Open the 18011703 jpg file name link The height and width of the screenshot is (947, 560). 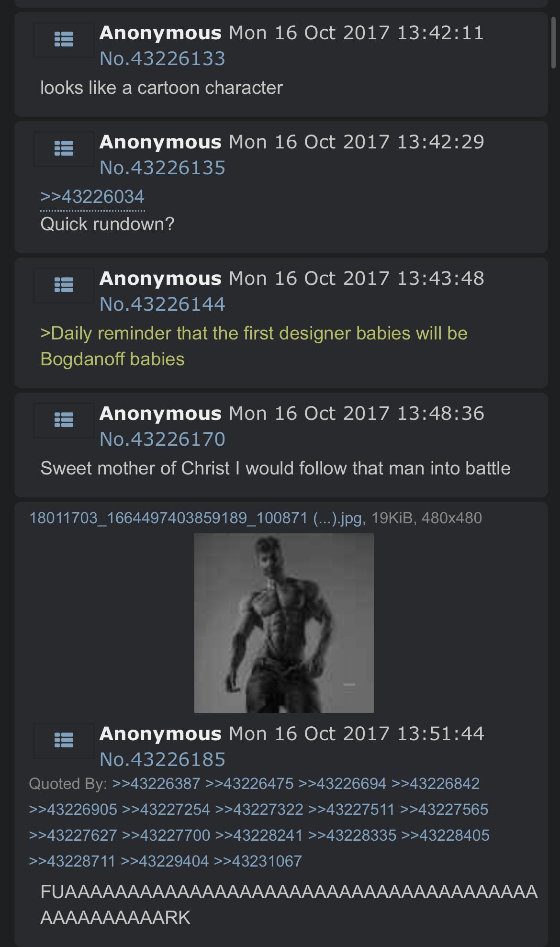(x=195, y=518)
